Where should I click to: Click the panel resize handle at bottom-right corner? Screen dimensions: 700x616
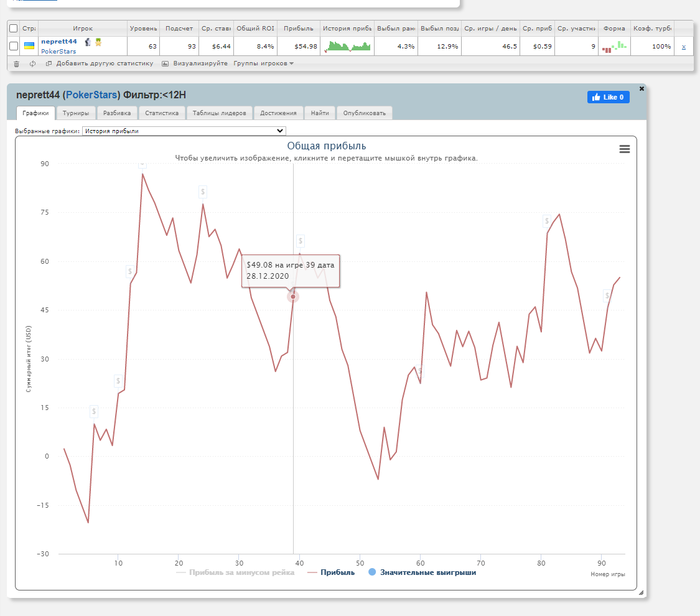641,593
